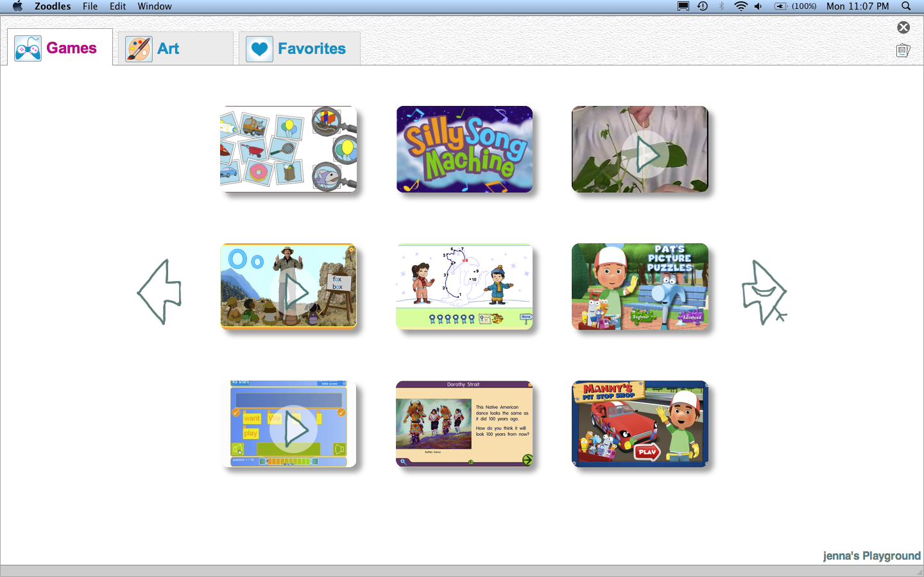Click the display mirroring icon in menu bar
Viewport: 924px width, 577px height.
coord(683,6)
